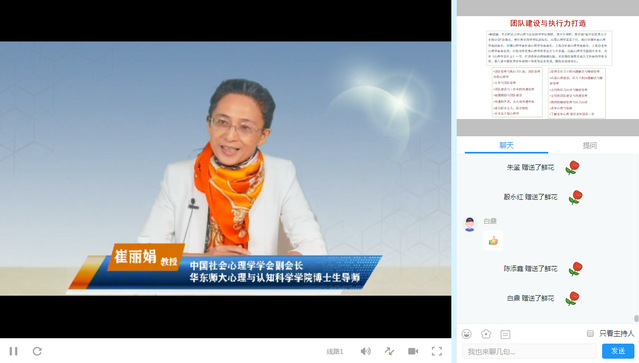The image size is (639, 363).
Task: Switch to the 提问 question tab
Action: [x=590, y=145]
